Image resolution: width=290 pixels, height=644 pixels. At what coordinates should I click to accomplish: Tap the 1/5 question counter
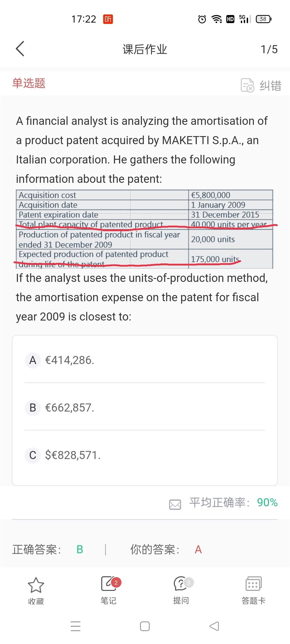269,49
